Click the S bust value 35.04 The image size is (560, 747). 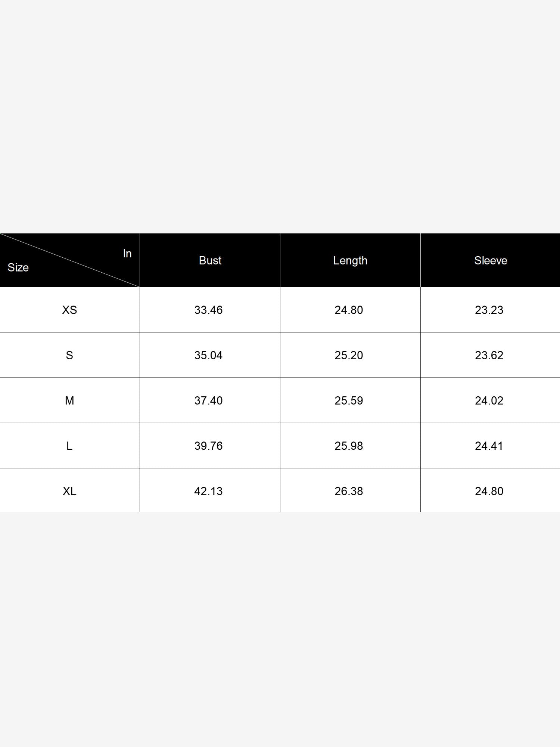[x=208, y=355]
